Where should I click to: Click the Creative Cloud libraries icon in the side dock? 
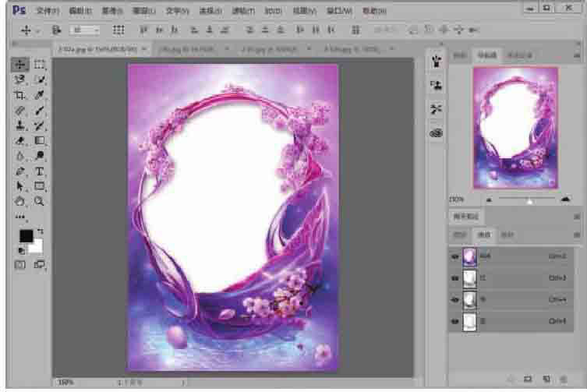click(x=437, y=133)
